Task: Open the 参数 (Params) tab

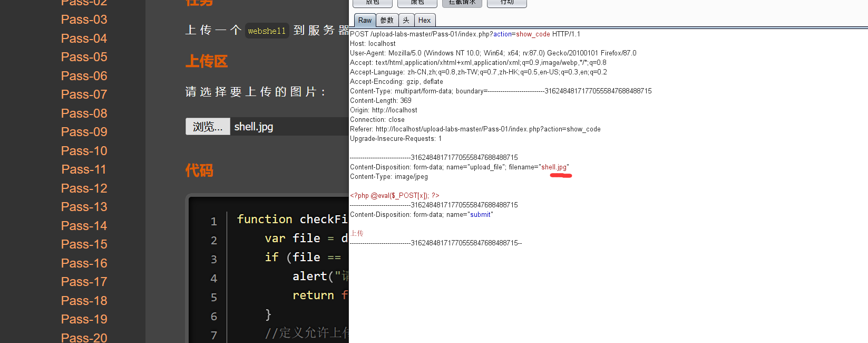Action: pos(387,20)
